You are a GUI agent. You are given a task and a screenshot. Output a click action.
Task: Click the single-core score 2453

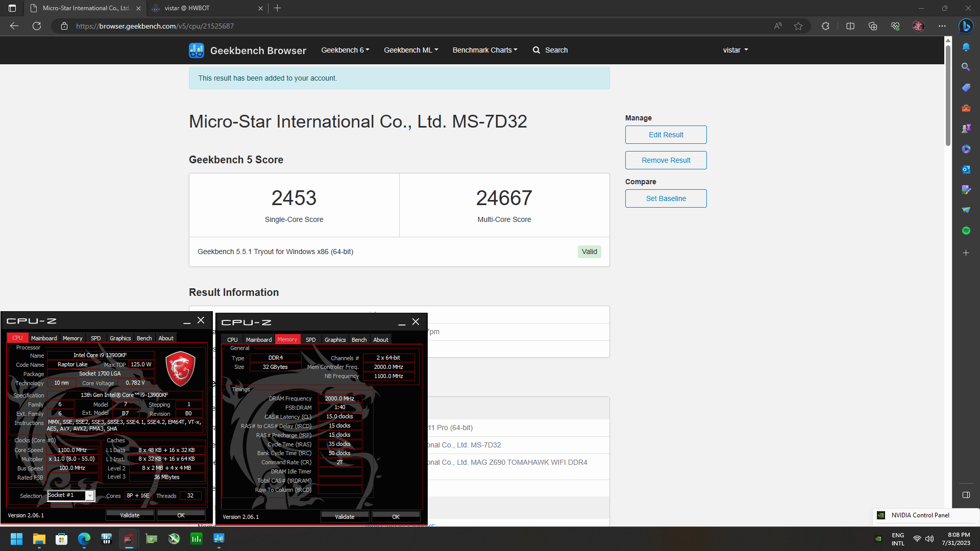(x=294, y=198)
